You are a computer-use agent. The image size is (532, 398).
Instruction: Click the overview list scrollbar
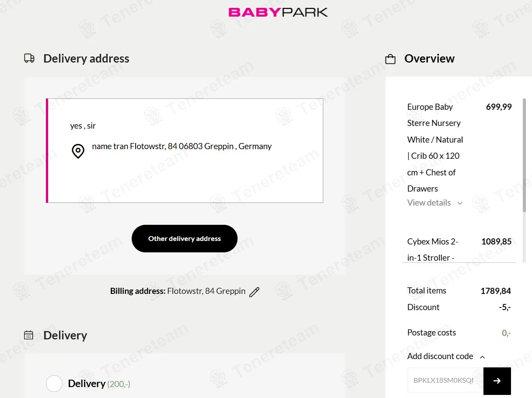pyautogui.click(x=524, y=156)
